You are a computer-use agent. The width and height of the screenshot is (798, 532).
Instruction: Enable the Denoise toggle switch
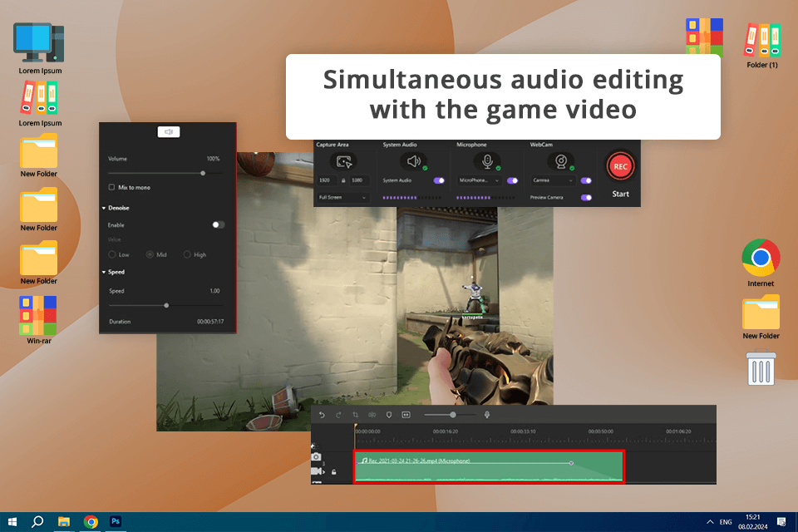[x=218, y=224]
